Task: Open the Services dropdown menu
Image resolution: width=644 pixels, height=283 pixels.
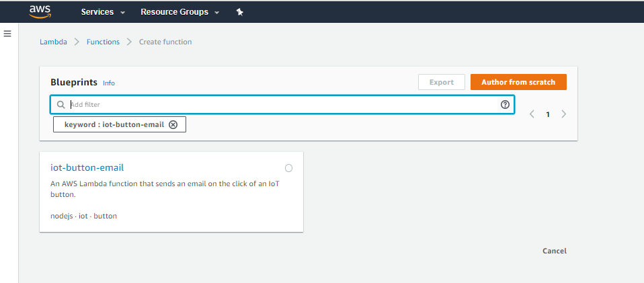Action: (103, 12)
